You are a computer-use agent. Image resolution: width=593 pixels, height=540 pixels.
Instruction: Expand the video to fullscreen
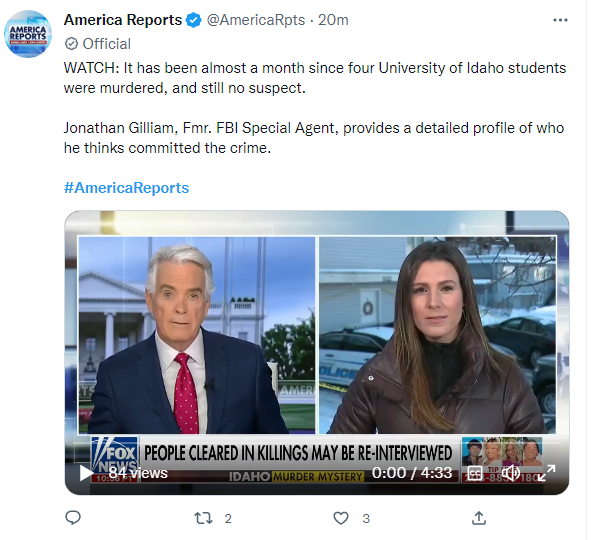coord(546,473)
